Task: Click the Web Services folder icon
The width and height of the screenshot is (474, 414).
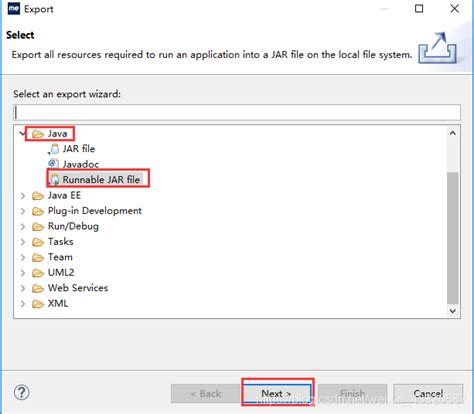Action: click(x=38, y=288)
